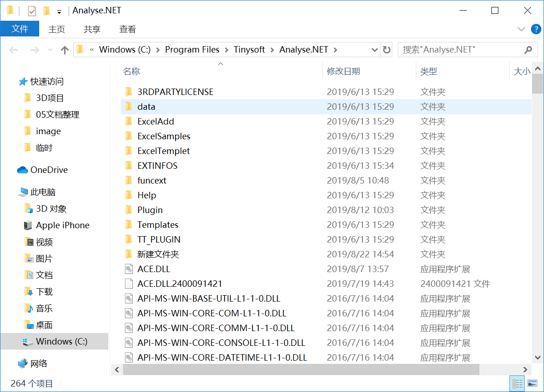The width and height of the screenshot is (544, 392).
Task: Click the New Folder icon in title bar
Action: click(x=46, y=11)
